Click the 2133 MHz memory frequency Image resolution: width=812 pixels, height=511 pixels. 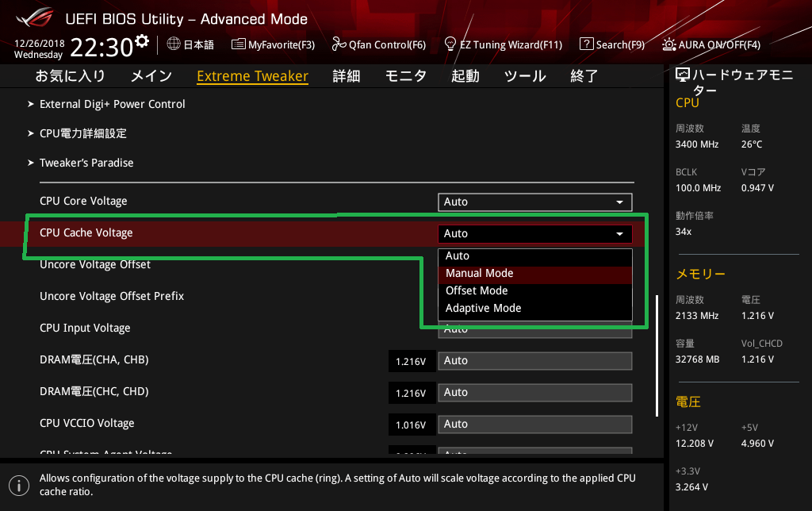tap(696, 315)
